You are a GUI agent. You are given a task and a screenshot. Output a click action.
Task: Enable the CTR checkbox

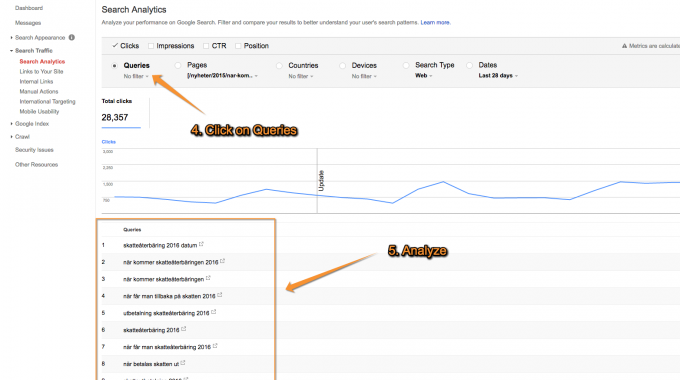[206, 46]
